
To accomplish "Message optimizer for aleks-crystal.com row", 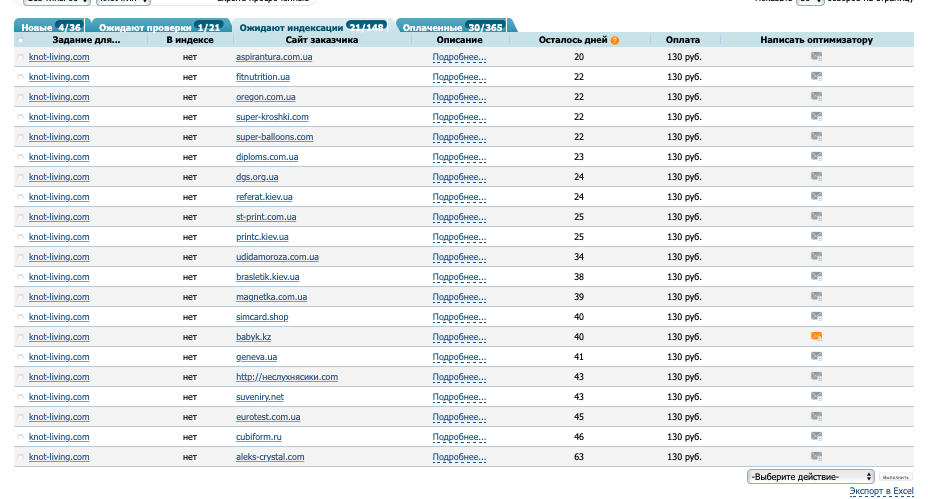I will (x=816, y=457).
